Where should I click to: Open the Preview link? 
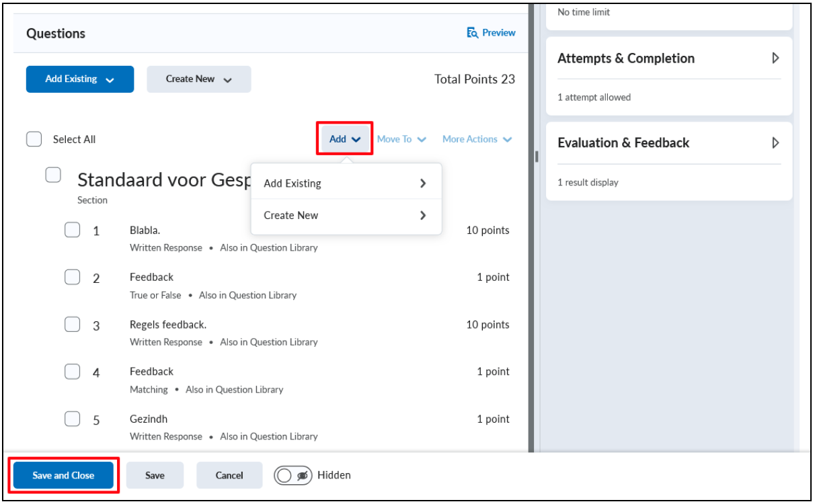[x=492, y=32]
